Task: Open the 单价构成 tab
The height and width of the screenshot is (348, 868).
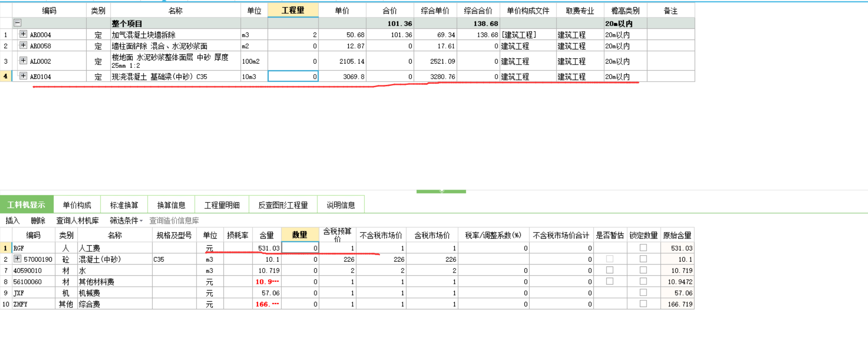Action: pyautogui.click(x=77, y=205)
